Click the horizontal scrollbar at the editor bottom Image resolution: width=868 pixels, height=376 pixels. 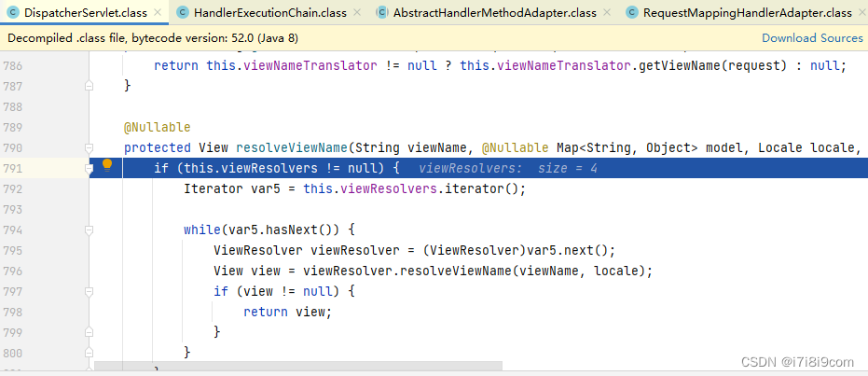(298, 366)
